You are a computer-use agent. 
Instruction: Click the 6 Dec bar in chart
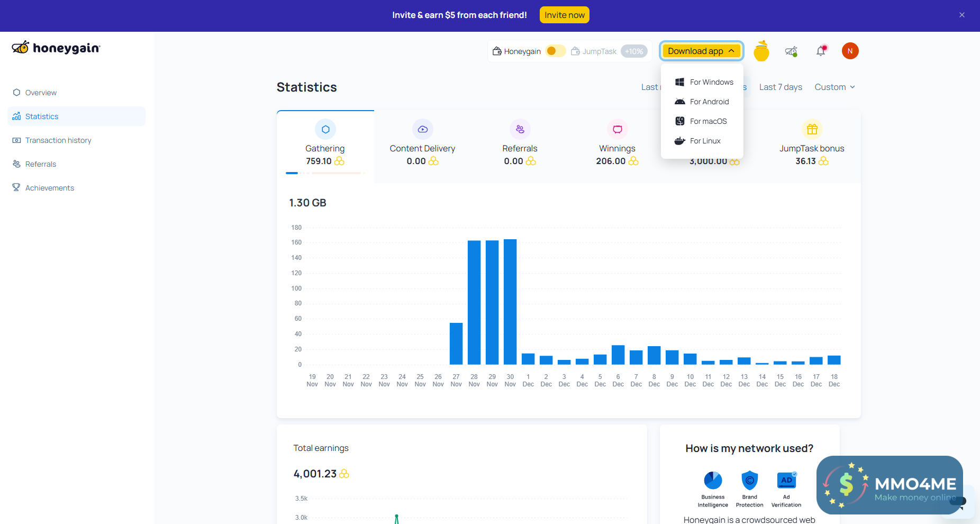pos(618,355)
